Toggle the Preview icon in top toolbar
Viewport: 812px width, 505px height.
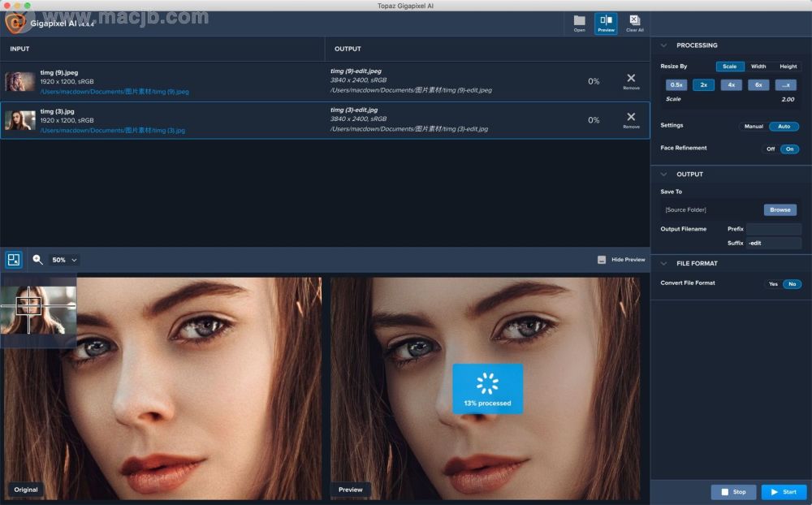pyautogui.click(x=606, y=22)
